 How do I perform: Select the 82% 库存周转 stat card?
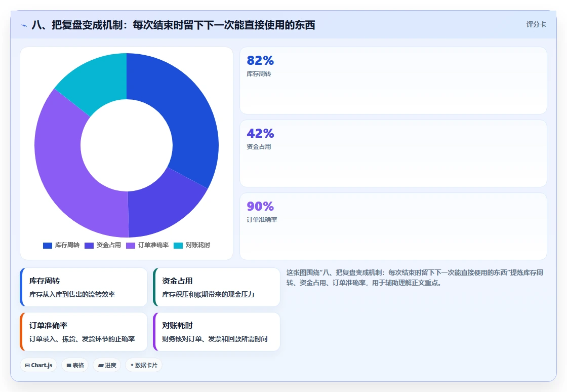click(393, 81)
